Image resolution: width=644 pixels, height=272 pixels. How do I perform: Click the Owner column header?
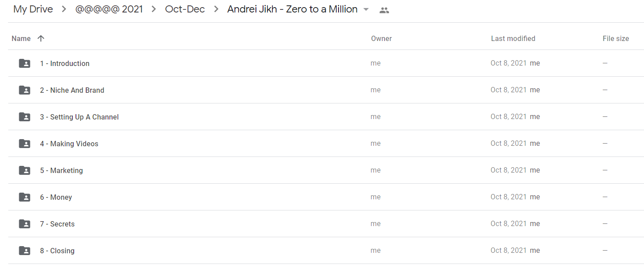pyautogui.click(x=381, y=38)
